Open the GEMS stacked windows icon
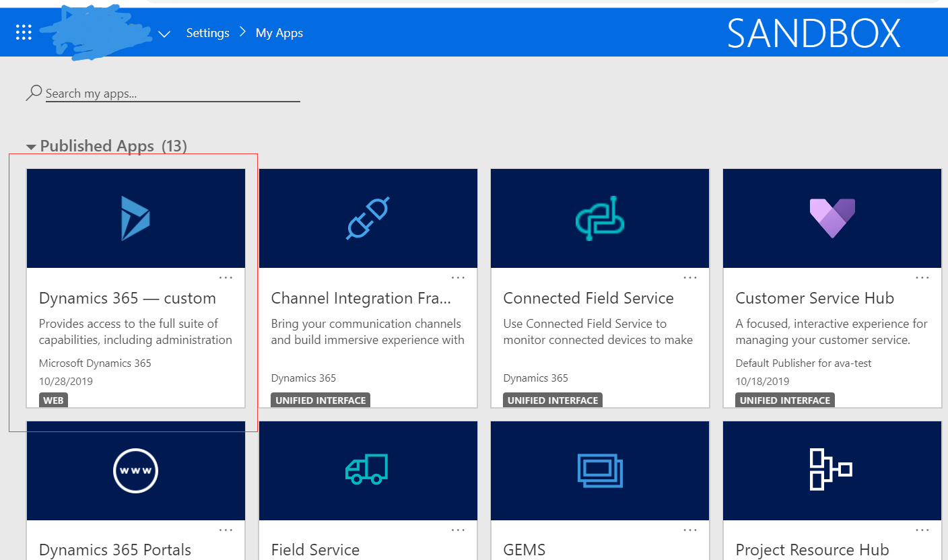The image size is (948, 560). 600,470
